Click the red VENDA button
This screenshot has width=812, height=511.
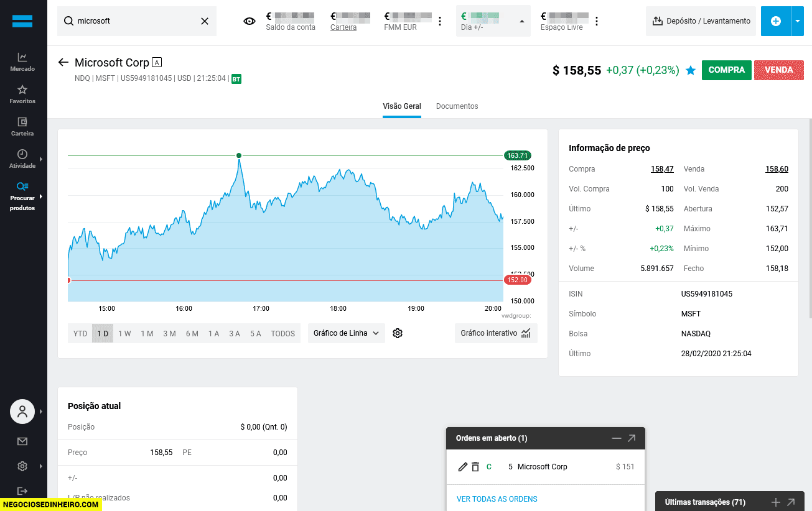coord(779,70)
